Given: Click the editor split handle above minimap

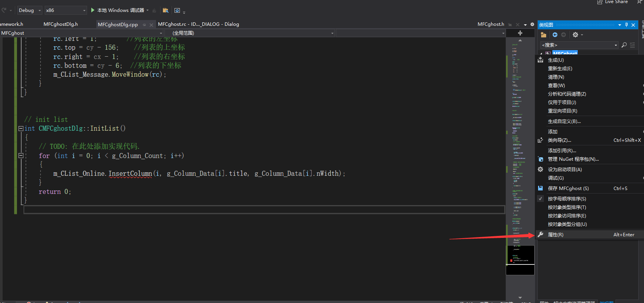Looking at the screenshot, I should click(x=520, y=33).
